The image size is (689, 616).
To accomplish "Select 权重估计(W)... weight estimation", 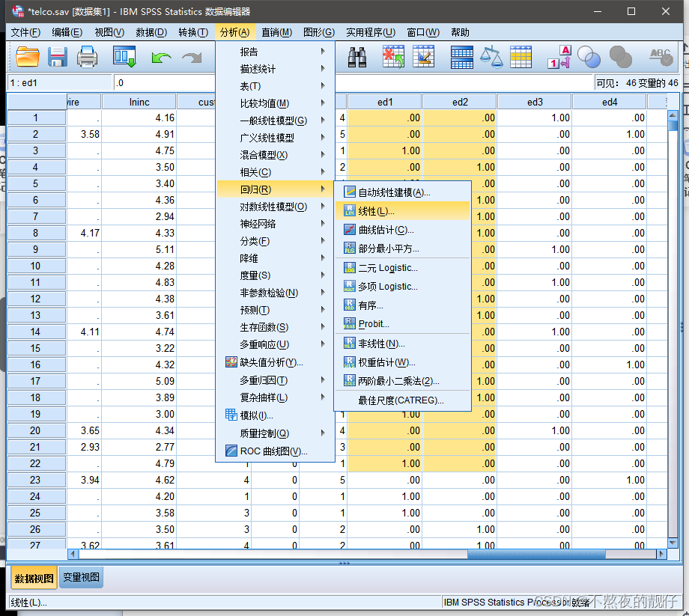I will point(402,362).
